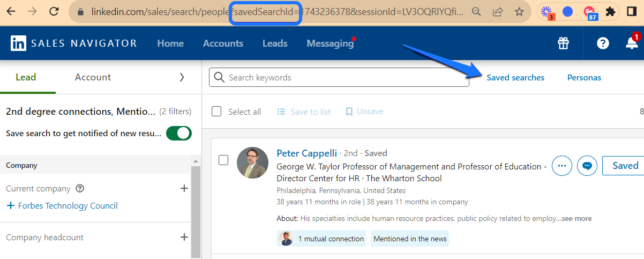
Task: Click the gift box icon in header
Action: point(563,43)
